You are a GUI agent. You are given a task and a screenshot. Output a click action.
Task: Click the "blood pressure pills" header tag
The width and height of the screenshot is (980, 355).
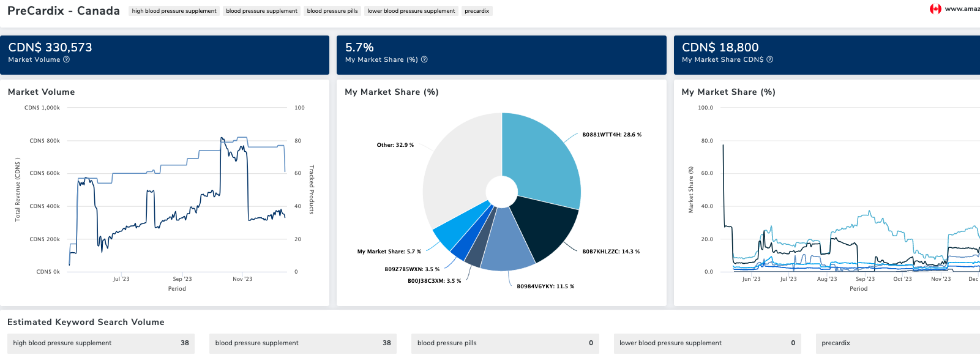click(332, 11)
